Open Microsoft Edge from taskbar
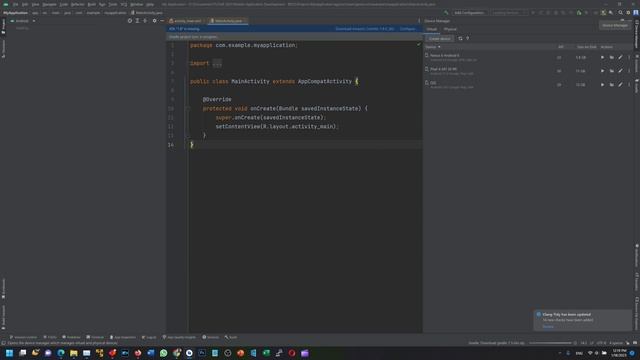This screenshot has width=640, height=360. (x=61, y=353)
